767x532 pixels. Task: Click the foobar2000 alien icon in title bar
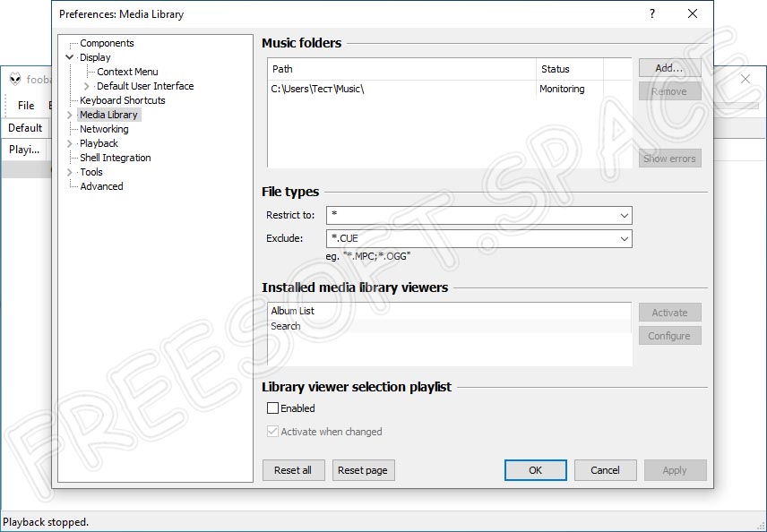point(15,79)
